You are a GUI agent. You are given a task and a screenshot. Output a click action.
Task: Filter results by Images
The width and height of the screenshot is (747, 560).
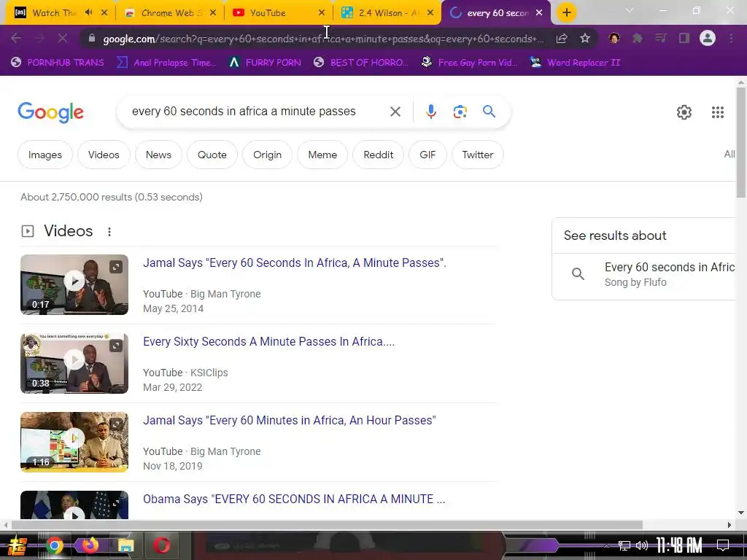[44, 155]
